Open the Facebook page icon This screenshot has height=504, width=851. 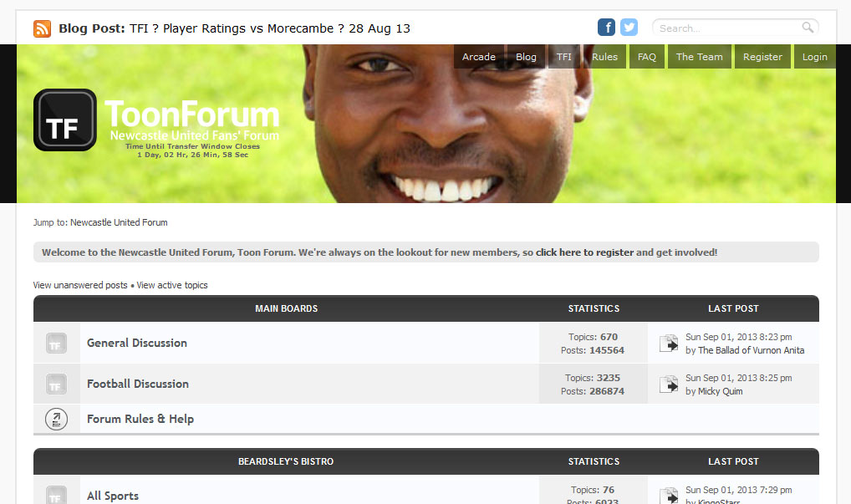pos(606,27)
